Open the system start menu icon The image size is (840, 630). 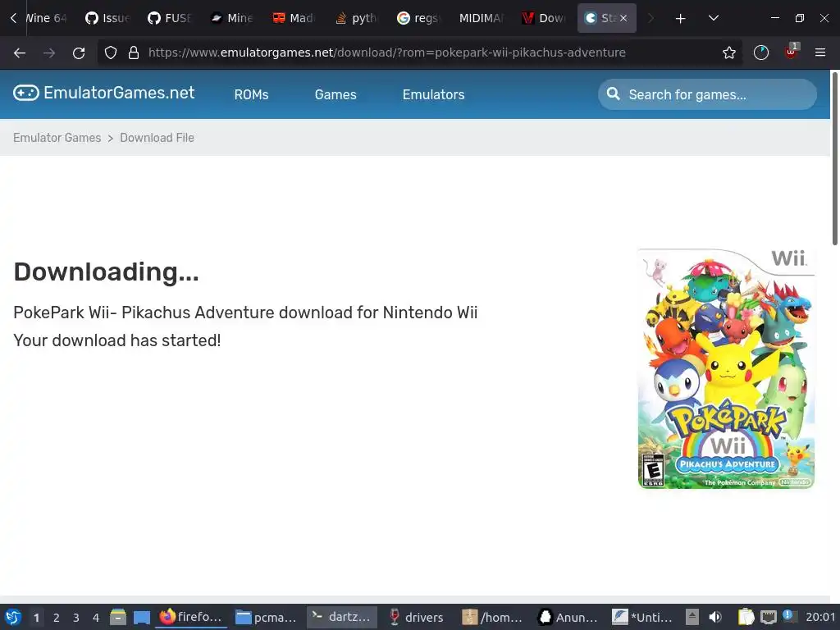13,617
